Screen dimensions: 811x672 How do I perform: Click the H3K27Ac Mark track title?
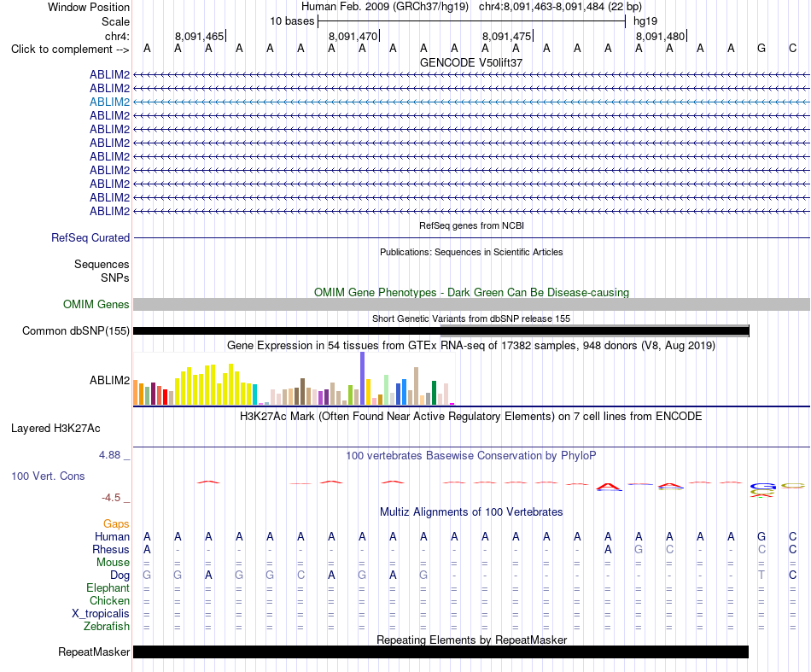coord(471,417)
